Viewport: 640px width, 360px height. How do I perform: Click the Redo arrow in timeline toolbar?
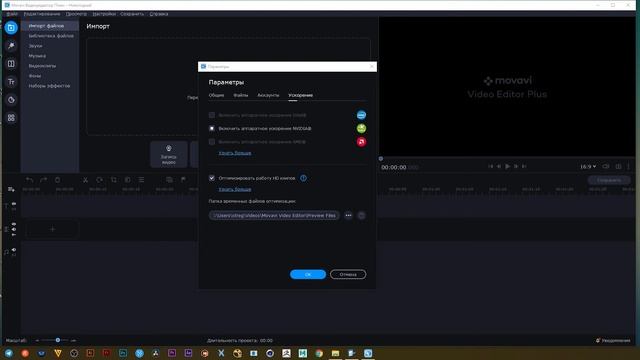pyautogui.click(x=43, y=180)
